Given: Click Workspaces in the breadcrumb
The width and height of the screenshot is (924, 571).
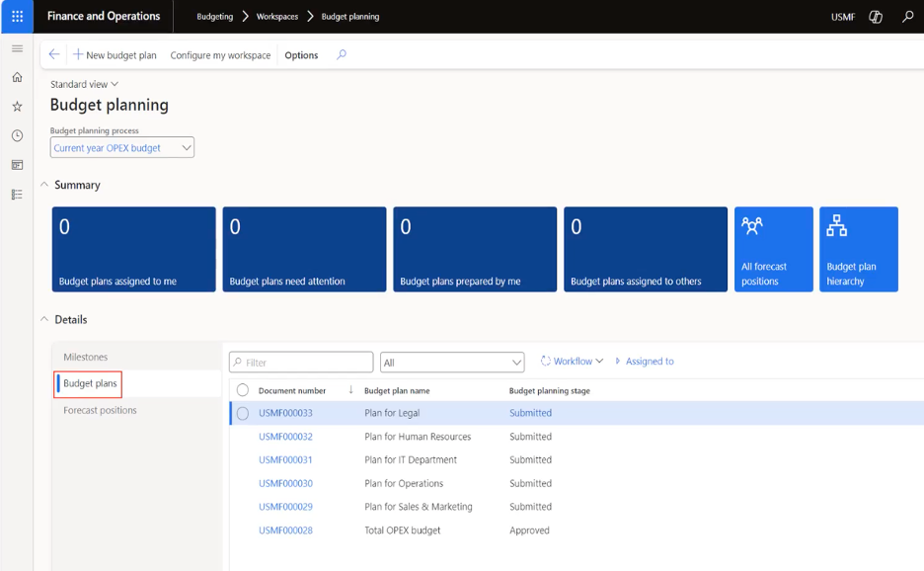Looking at the screenshot, I should click(277, 17).
